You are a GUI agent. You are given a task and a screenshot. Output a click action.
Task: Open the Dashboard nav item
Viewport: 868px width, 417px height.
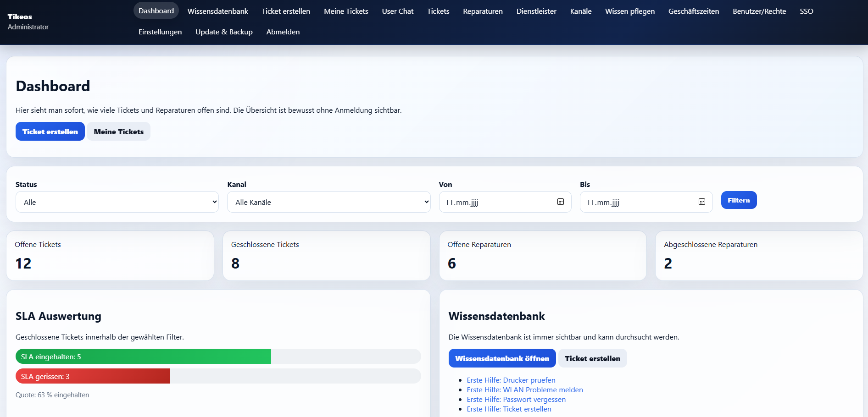coord(156,11)
